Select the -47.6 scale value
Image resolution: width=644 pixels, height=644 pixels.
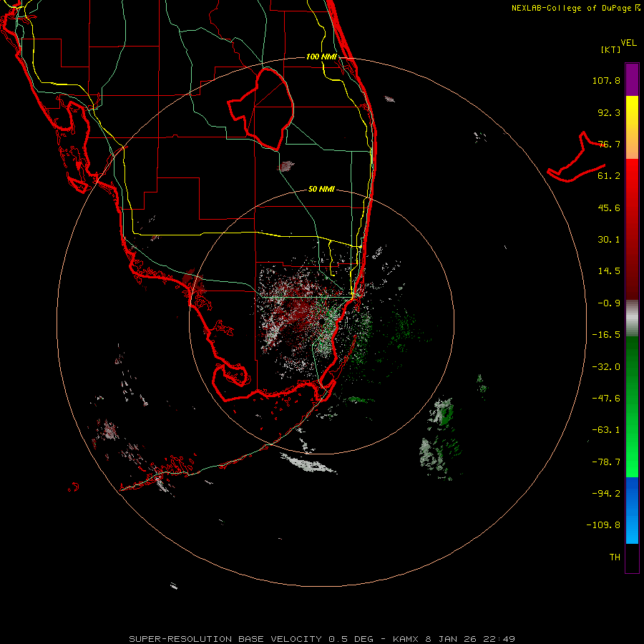(x=606, y=399)
